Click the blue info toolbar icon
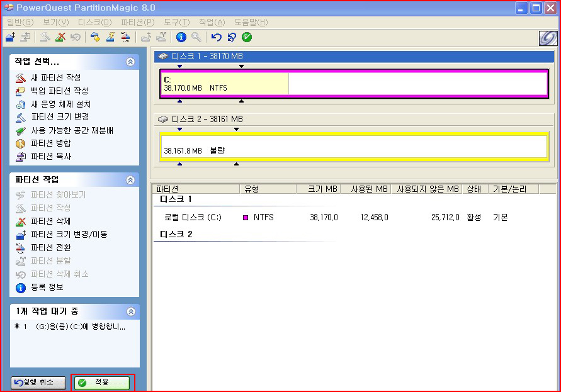The image size is (561, 392). click(181, 37)
